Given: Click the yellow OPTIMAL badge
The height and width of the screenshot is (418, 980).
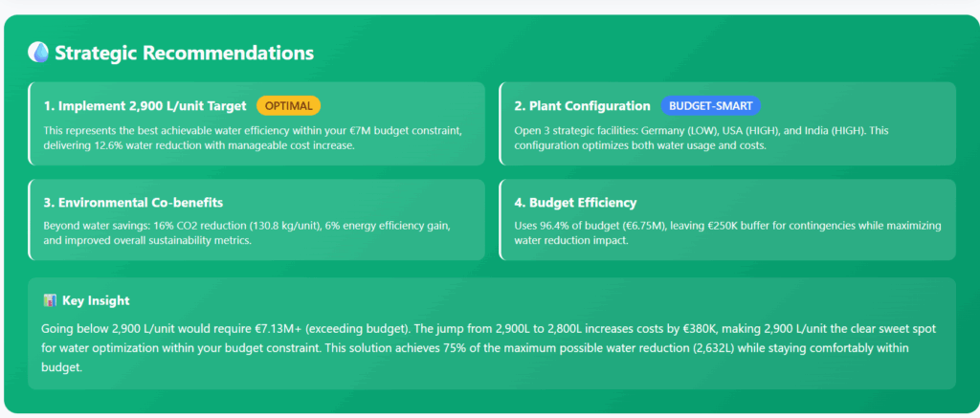Looking at the screenshot, I should (288, 106).
